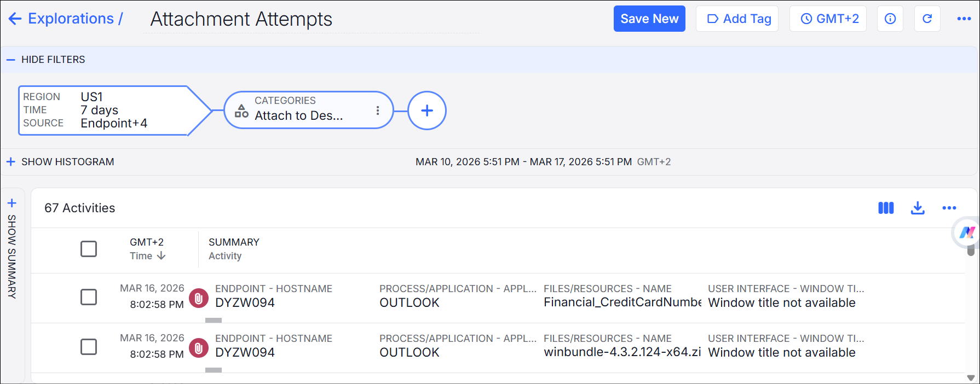Image resolution: width=980 pixels, height=384 pixels.
Task: Open the Categories filter kebab menu
Action: (x=378, y=110)
